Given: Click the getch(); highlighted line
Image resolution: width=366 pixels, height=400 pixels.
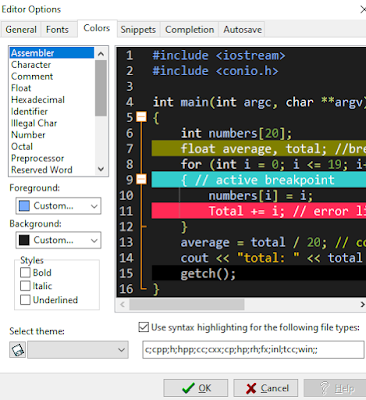Looking at the screenshot, I should click(x=259, y=273).
